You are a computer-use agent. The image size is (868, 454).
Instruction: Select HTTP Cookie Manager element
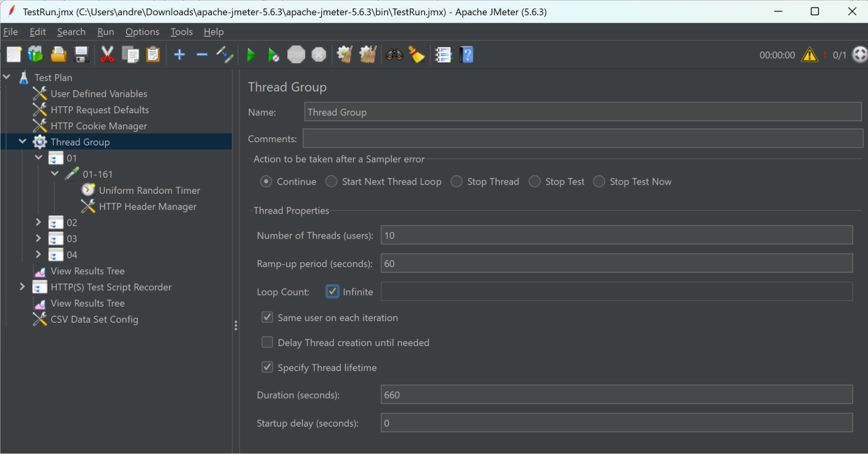pyautogui.click(x=99, y=126)
